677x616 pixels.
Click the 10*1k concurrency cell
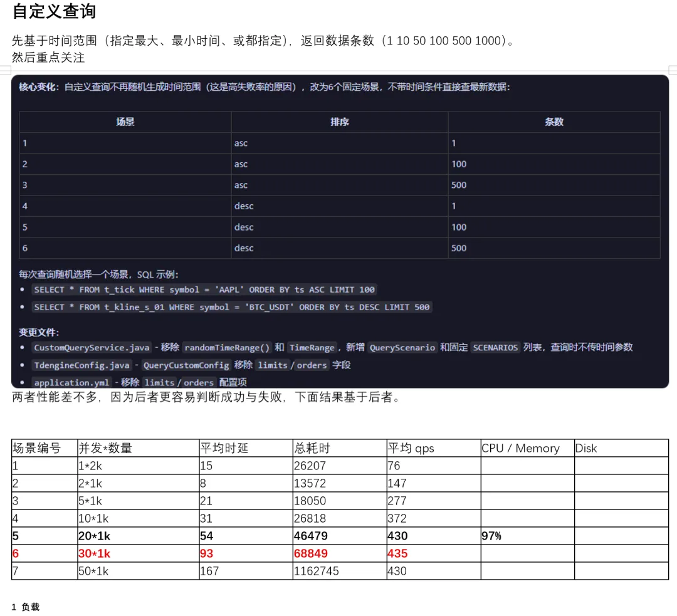point(138,518)
